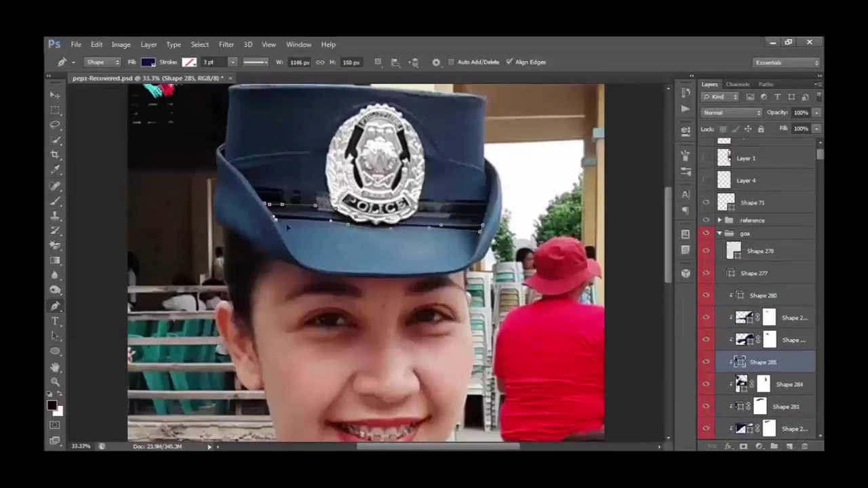The height and width of the screenshot is (488, 868).
Task: Open the Layer menu
Action: pyautogui.click(x=149, y=45)
